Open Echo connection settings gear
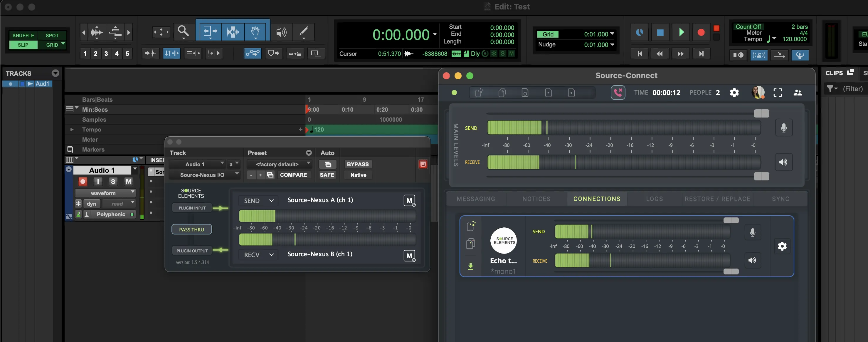 tap(782, 246)
